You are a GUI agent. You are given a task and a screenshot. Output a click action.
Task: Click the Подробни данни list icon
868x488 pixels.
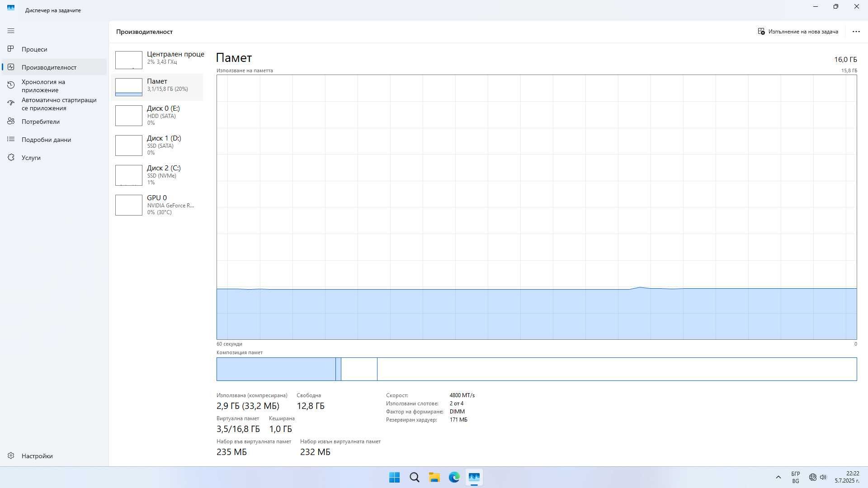11,139
